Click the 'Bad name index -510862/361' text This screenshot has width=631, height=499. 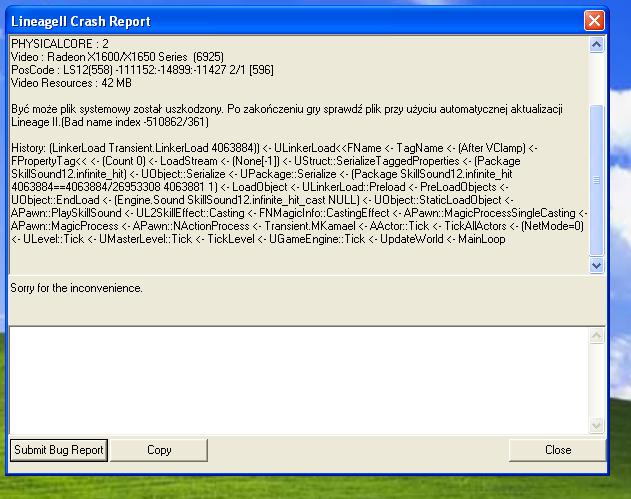pos(136,122)
